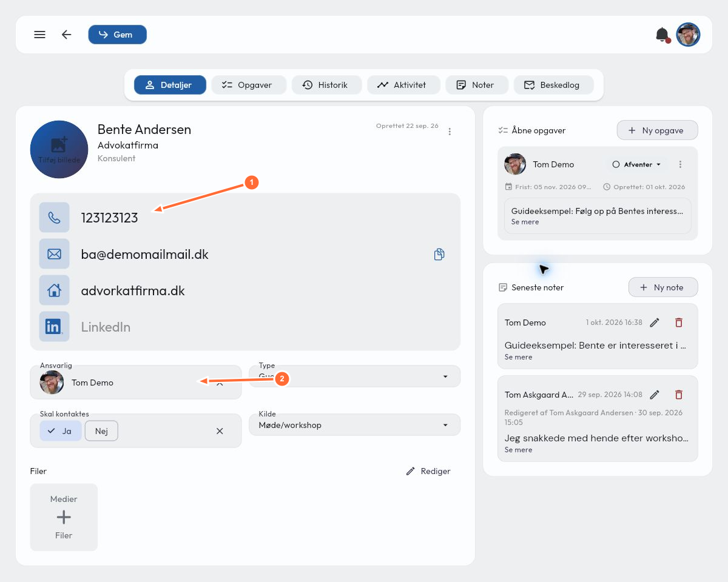Viewport: 728px width, 582px height.
Task: Switch to the Beskedlog tab
Action: [553, 85]
